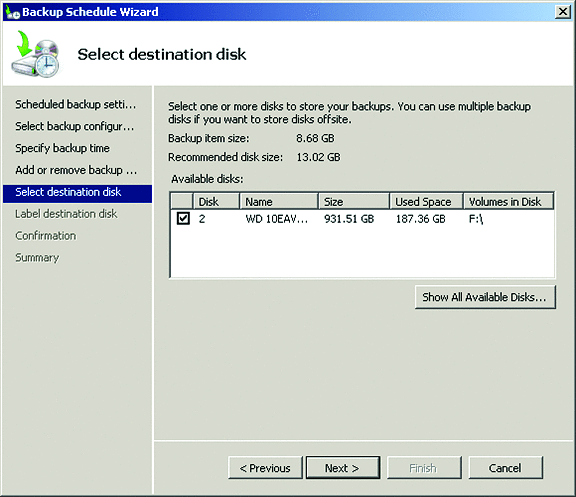Open the Add or remove backup step
The image size is (576, 497).
tap(76, 170)
